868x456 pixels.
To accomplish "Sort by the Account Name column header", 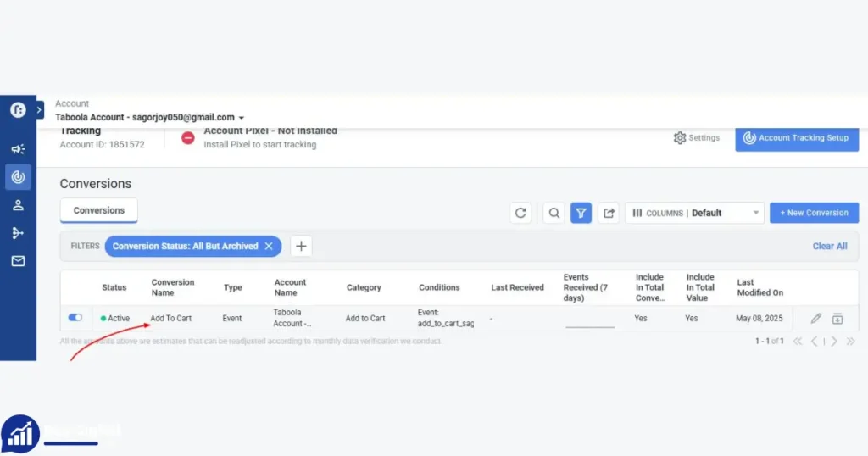I will pos(290,287).
